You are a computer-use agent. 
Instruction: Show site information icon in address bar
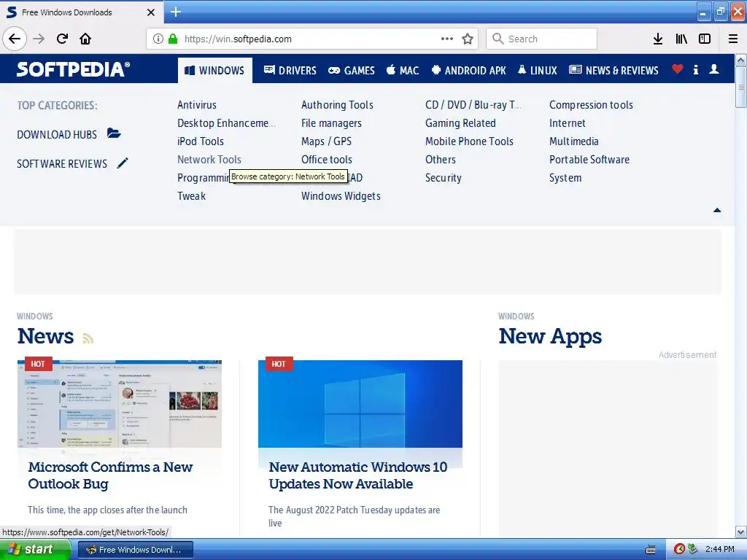click(158, 39)
